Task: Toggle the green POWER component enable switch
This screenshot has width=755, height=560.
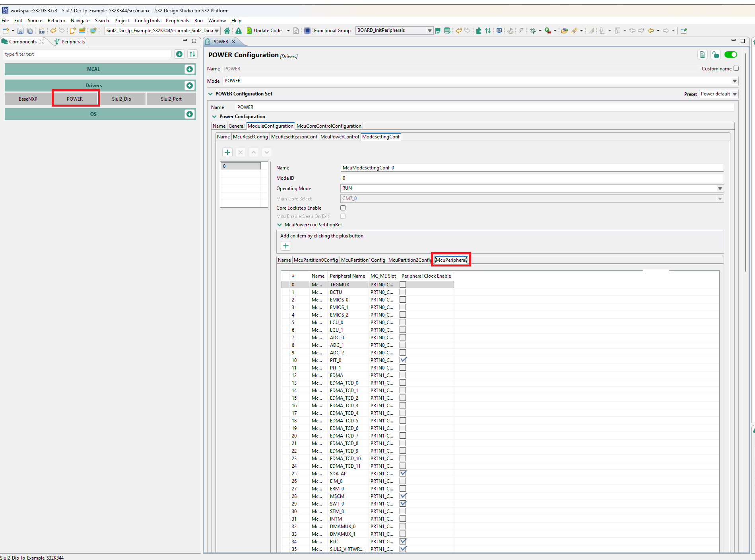Action: [x=731, y=55]
